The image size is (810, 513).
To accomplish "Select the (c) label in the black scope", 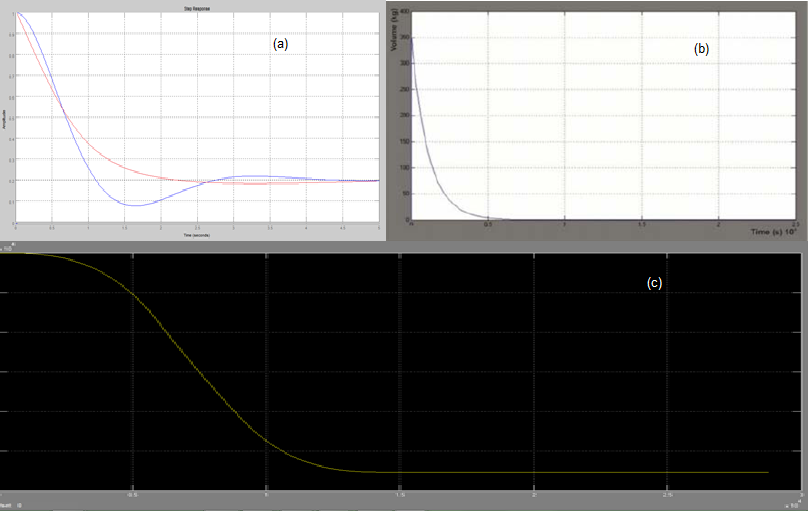I will coord(654,283).
